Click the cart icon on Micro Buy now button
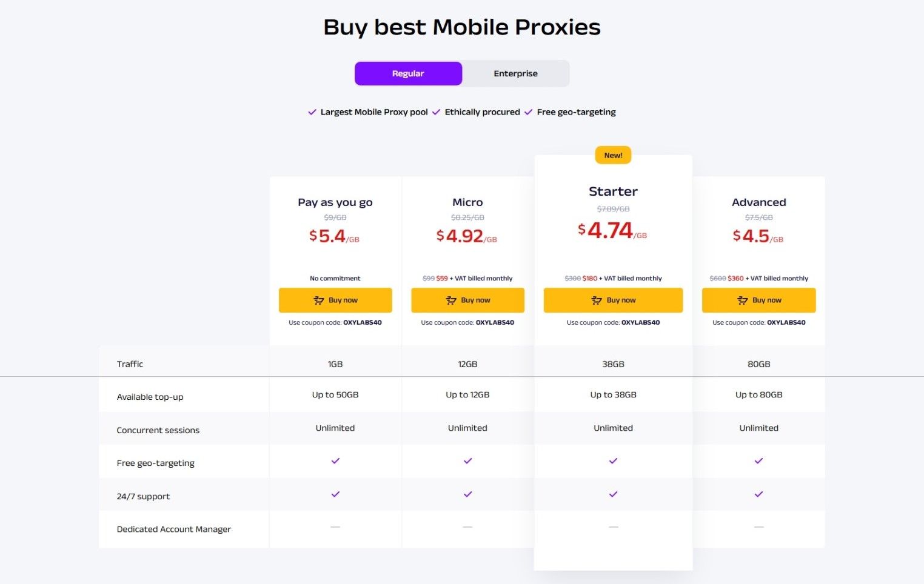This screenshot has width=924, height=584. click(x=451, y=300)
